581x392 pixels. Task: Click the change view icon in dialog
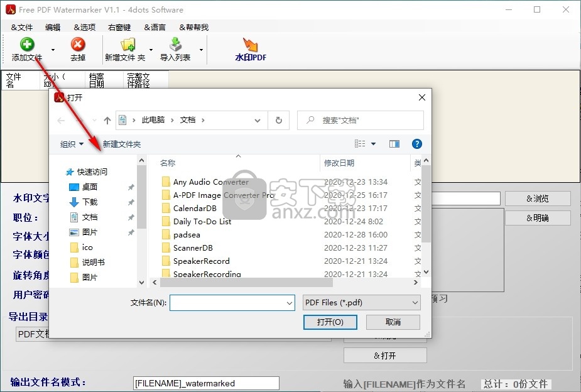(360, 144)
